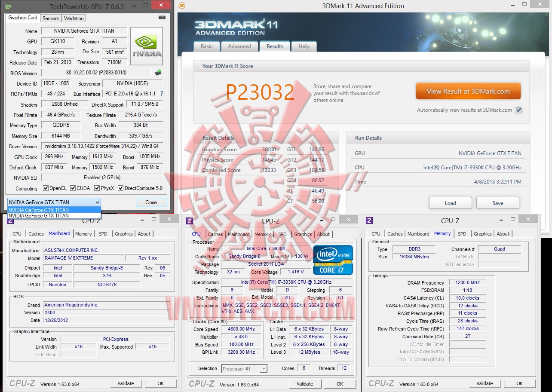Open About tab in CPU-Z Mainboard window
The image size is (552, 392).
pos(144,234)
